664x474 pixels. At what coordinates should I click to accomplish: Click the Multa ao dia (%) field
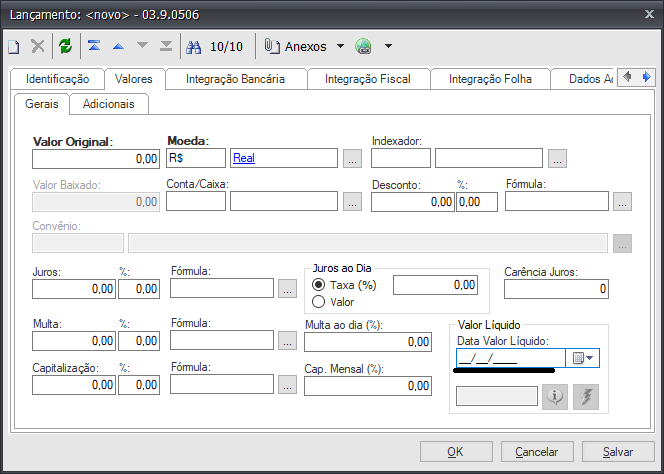pyautogui.click(x=368, y=342)
